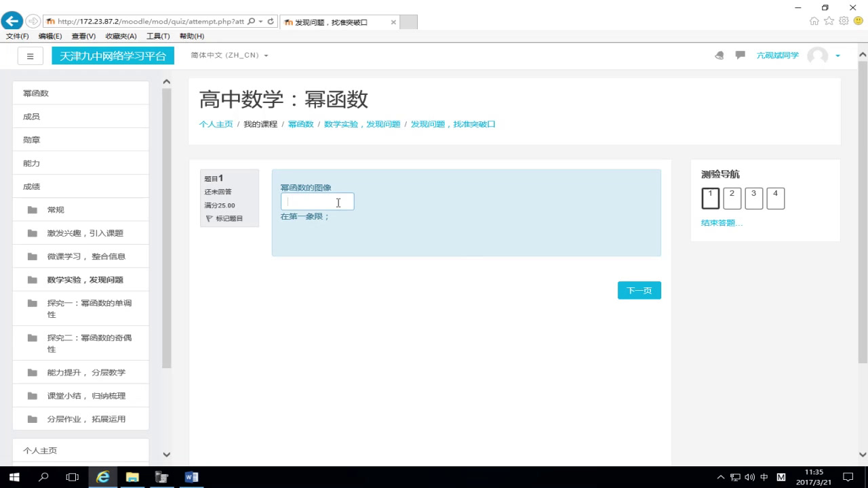This screenshot has width=868, height=488.
Task: Open the messages speech bubble icon
Action: click(x=740, y=55)
